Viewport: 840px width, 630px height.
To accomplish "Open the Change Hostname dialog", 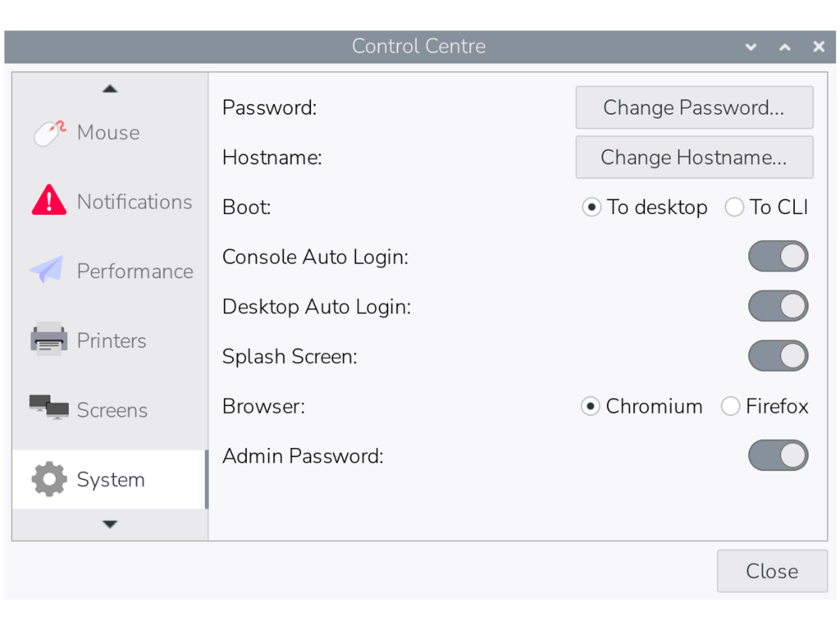I will pyautogui.click(x=694, y=157).
